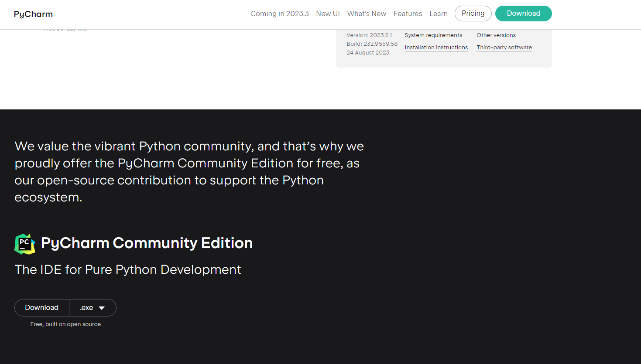Image resolution: width=641 pixels, height=364 pixels.
Task: Click the PyCharm Community Edition heading
Action: (147, 243)
